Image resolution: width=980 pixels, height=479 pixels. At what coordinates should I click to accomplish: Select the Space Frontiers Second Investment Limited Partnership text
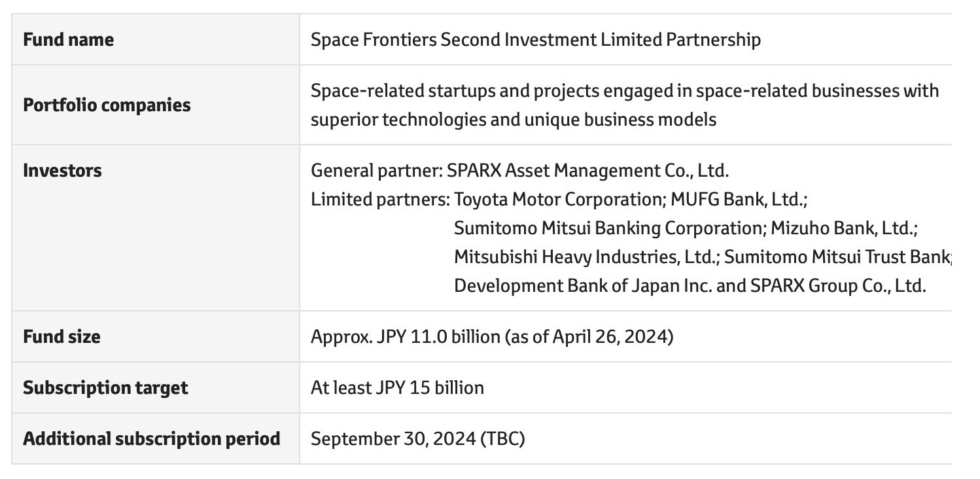[536, 40]
